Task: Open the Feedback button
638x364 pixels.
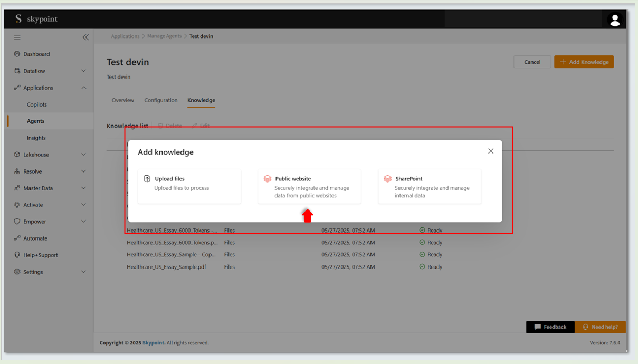Action: 550,327
